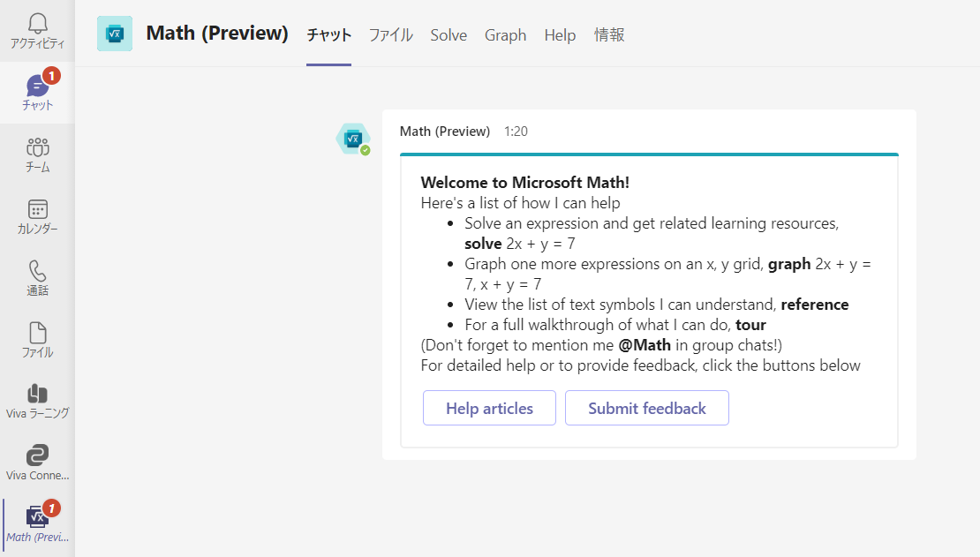Open the ファイル section in sidebar

coord(37,337)
